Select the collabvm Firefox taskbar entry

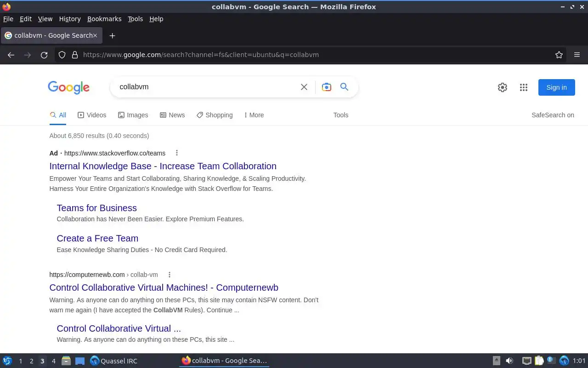click(x=224, y=361)
